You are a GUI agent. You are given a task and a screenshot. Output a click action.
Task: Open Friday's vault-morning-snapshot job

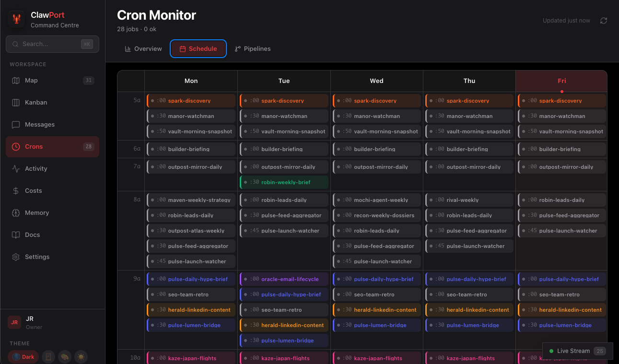(562, 131)
